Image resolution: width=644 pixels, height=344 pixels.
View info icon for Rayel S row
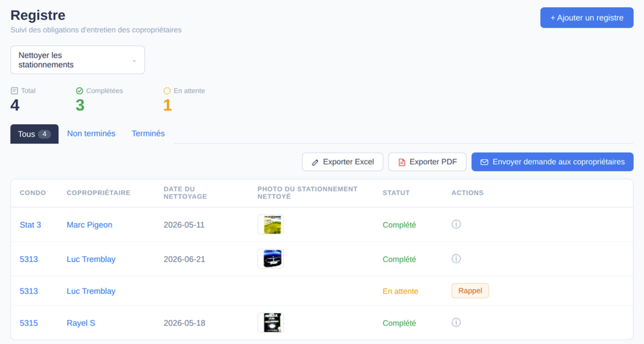point(456,323)
